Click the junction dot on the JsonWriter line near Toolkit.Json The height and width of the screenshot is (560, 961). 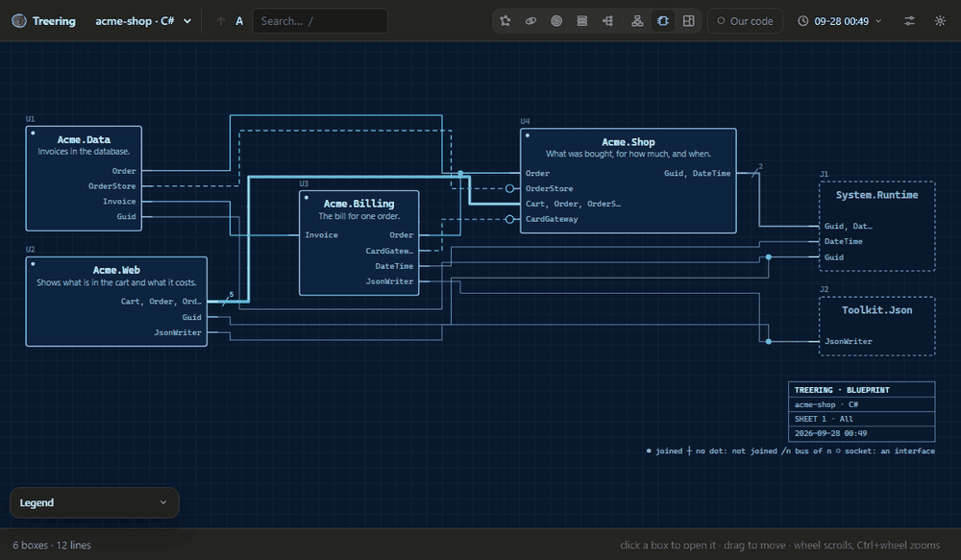769,341
